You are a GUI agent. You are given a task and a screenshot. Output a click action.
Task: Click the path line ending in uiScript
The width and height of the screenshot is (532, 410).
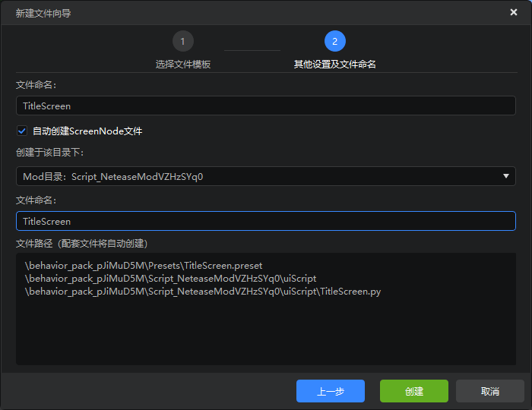170,279
